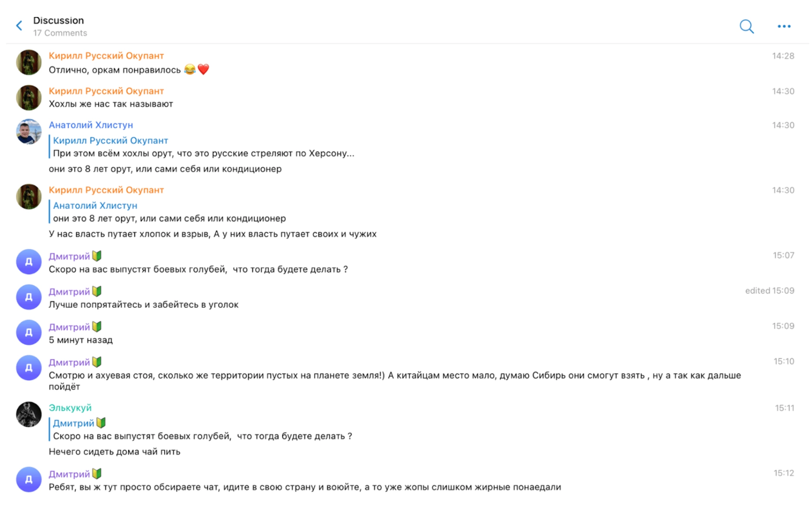Click Кирилл's avatar beside the 14:28 message
812x522 pixels.
coord(29,62)
